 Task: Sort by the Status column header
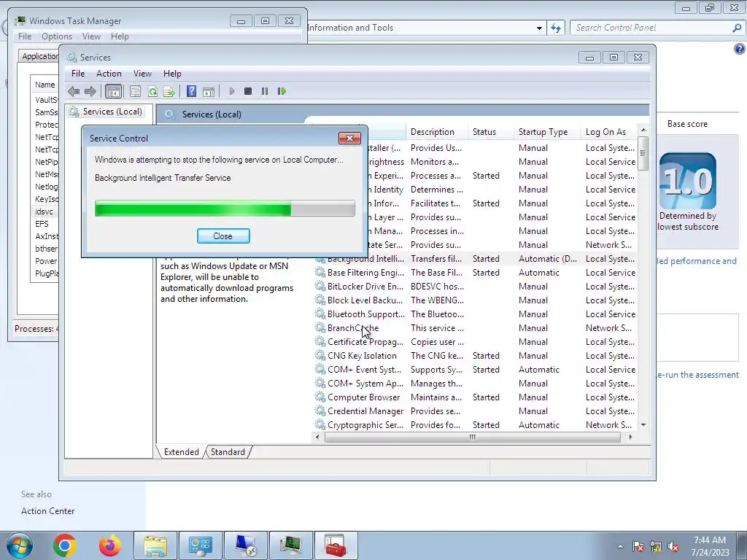point(491,132)
